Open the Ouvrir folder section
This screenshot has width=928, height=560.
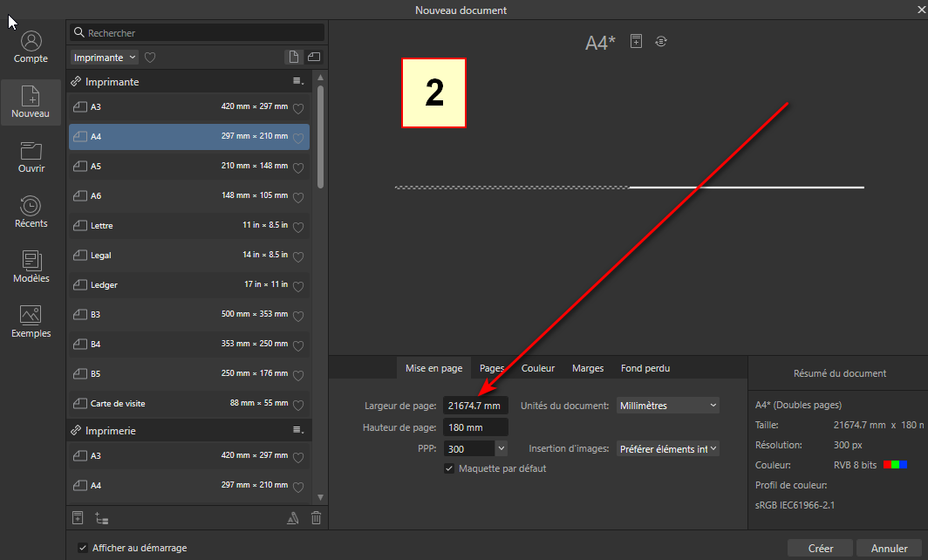[x=31, y=157]
